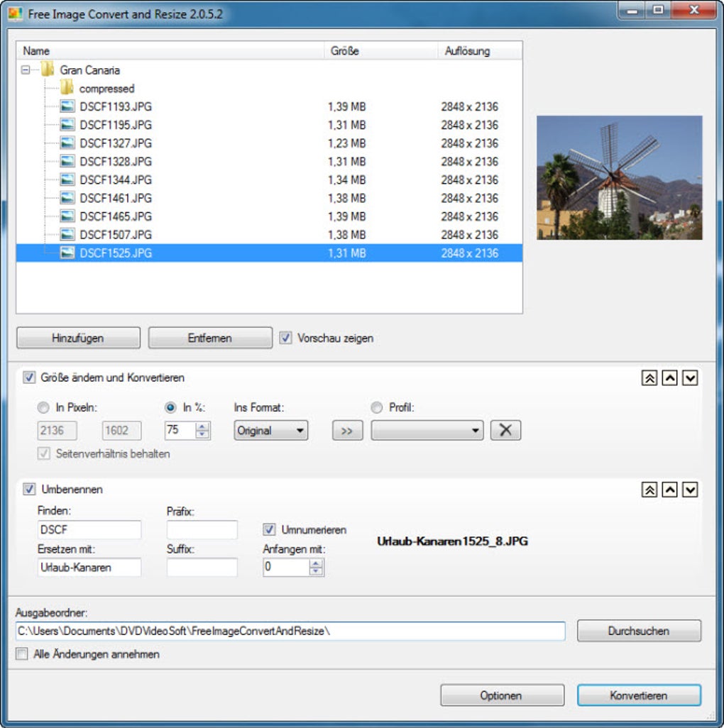Click the image icon of DSCF1193.JPG
The height and width of the screenshot is (728, 724).
click(67, 106)
